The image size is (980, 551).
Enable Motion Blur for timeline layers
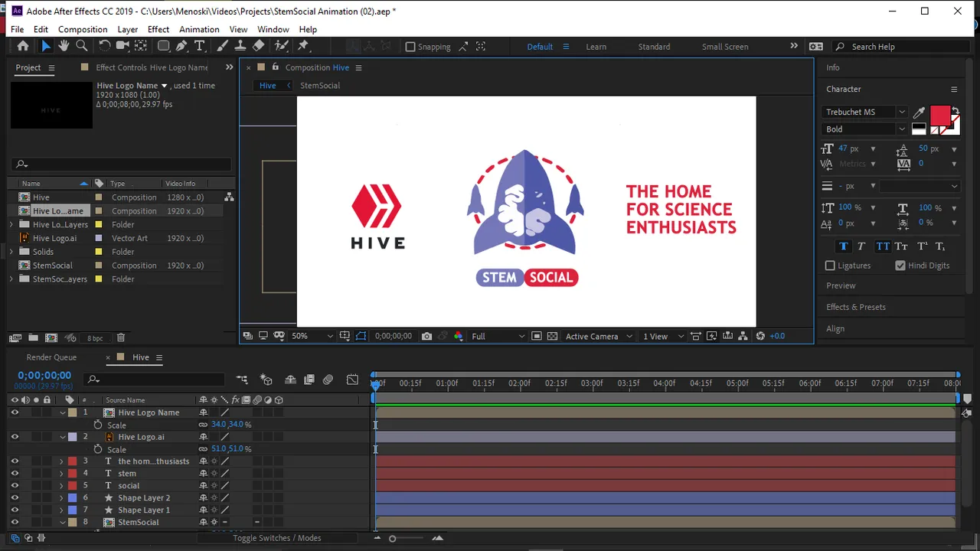(328, 380)
